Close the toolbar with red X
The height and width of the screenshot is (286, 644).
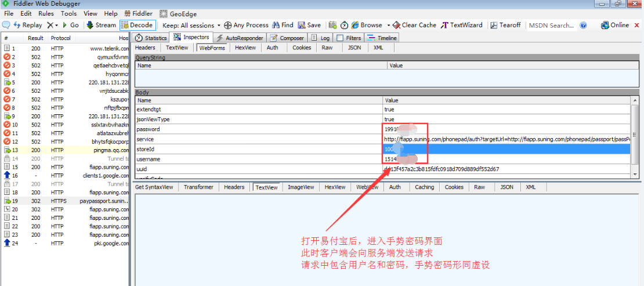pos(638,25)
